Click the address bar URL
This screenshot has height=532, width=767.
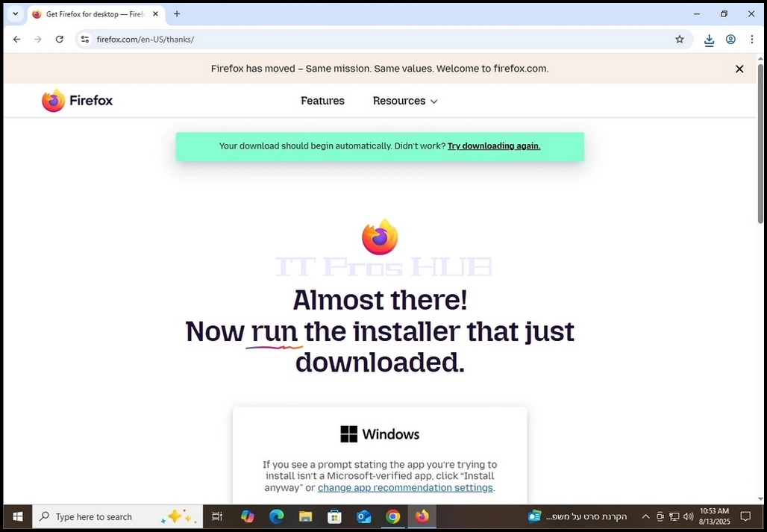coord(145,40)
